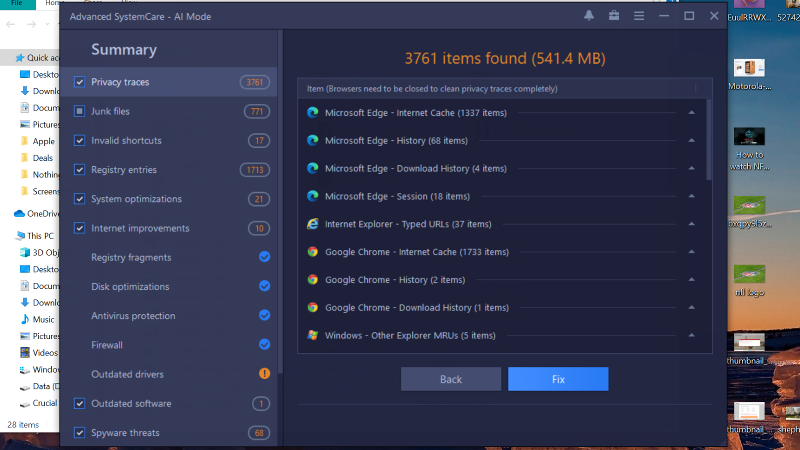Click the Registry entries count badge 1713
This screenshot has width=800, height=450.
(x=255, y=170)
